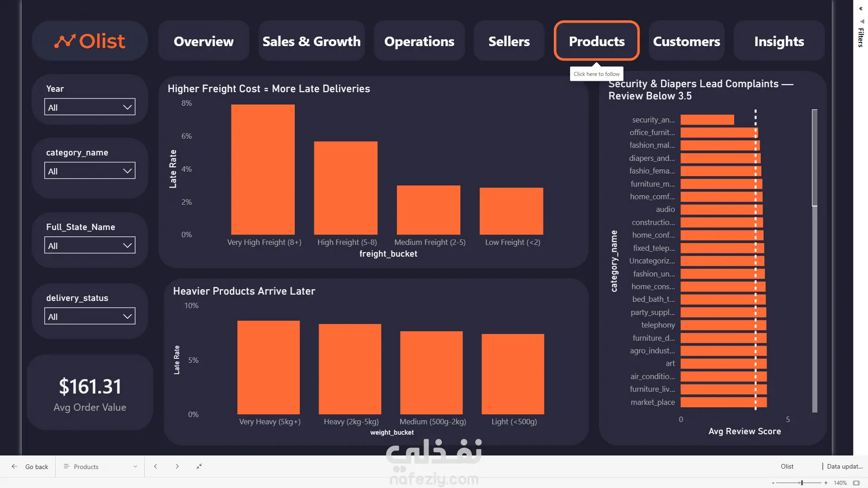The height and width of the screenshot is (488, 868).
Task: Expand the delivery_status dropdown
Action: point(90,316)
